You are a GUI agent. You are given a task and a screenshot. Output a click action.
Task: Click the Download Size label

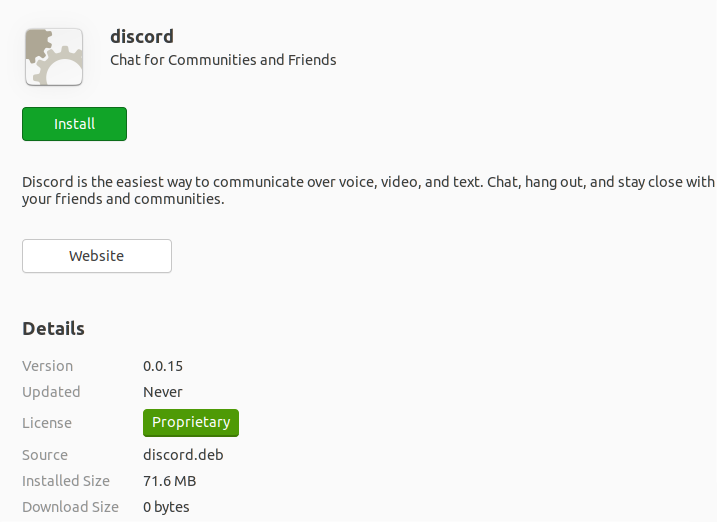pos(70,507)
